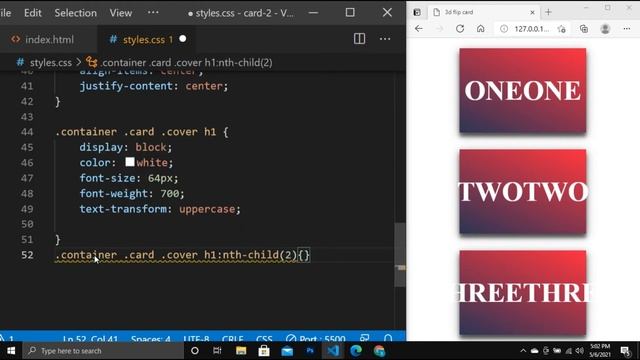
Task: Refresh the browser page
Action: point(460,29)
